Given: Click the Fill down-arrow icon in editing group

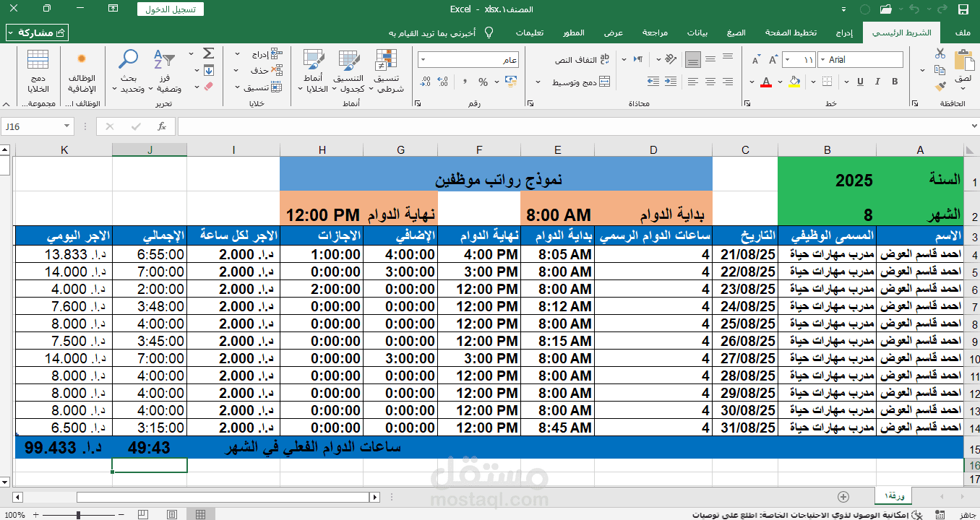Looking at the screenshot, I should pyautogui.click(x=208, y=70).
